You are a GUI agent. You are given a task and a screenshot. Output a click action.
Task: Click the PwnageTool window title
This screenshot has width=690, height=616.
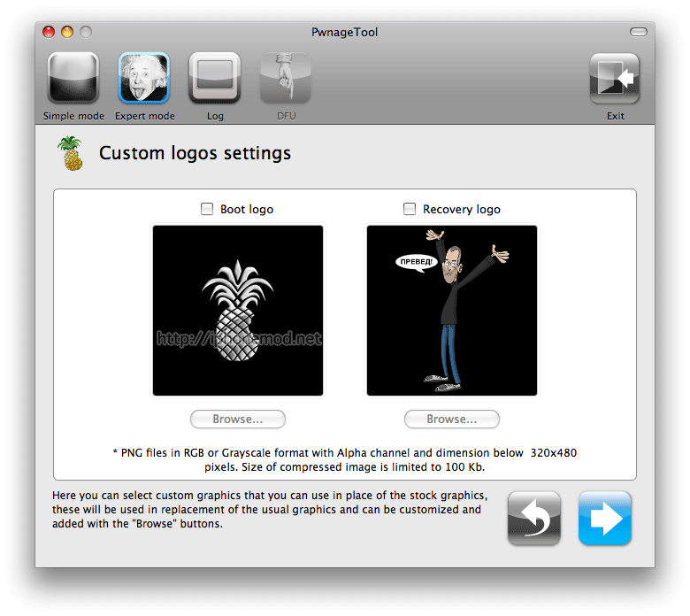click(345, 32)
